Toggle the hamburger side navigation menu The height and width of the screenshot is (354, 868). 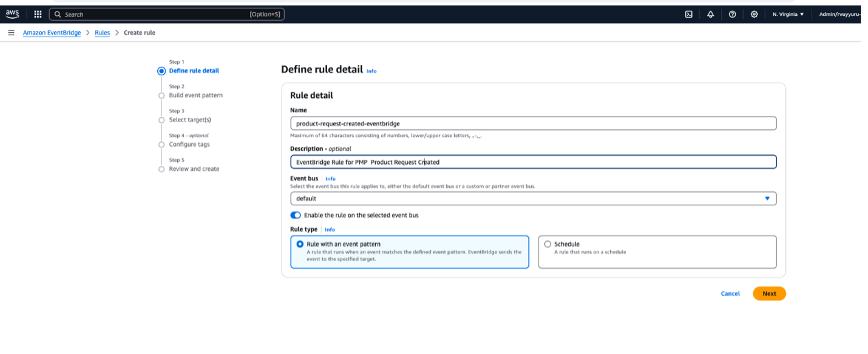click(11, 33)
